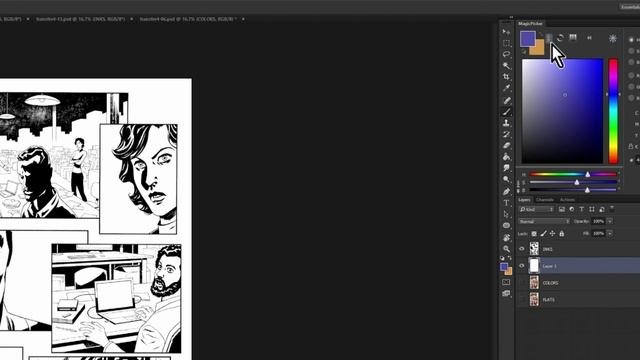Image resolution: width=640 pixels, height=360 pixels.
Task: Hide Layer 1 with eye icon
Action: 522,266
